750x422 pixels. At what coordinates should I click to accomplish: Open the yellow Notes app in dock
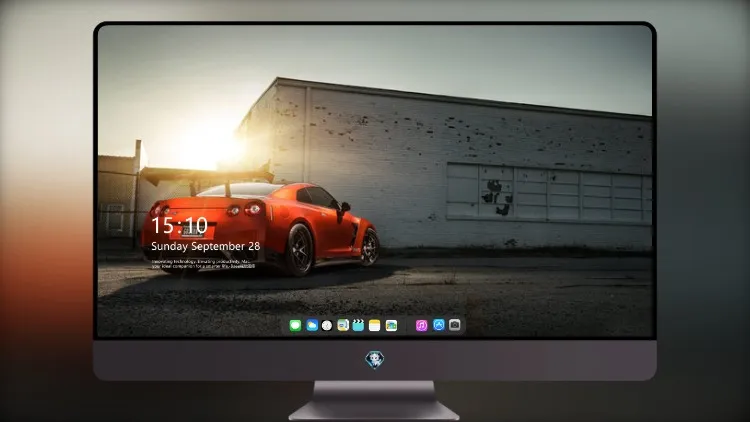(375, 325)
